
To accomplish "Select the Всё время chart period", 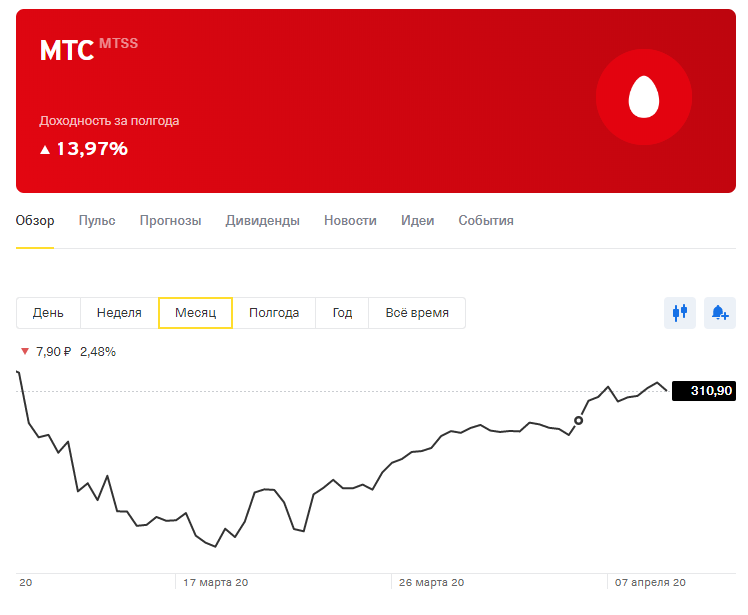I will pos(417,313).
